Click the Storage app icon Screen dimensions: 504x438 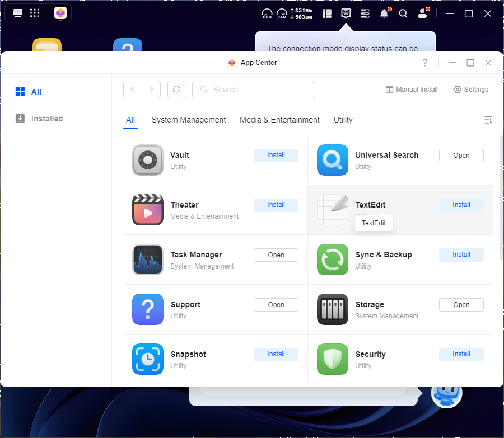click(x=333, y=309)
